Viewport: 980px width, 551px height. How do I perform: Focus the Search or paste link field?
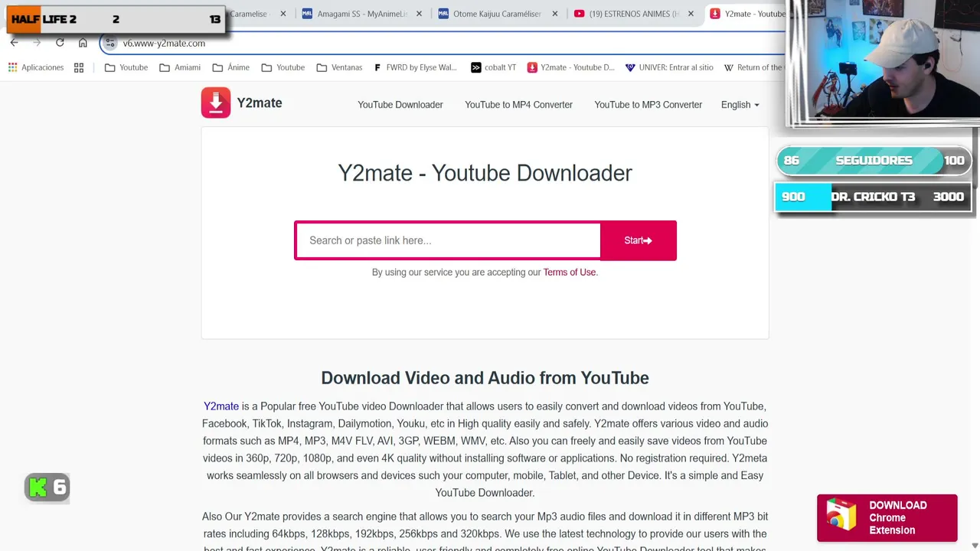(x=448, y=240)
